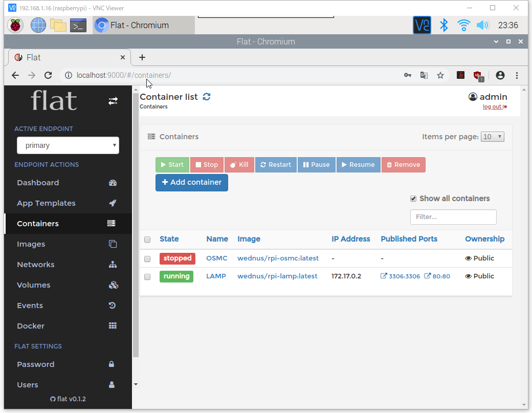Click the Stop container button
Viewport: 532px width, 413px height.
pyautogui.click(x=207, y=165)
